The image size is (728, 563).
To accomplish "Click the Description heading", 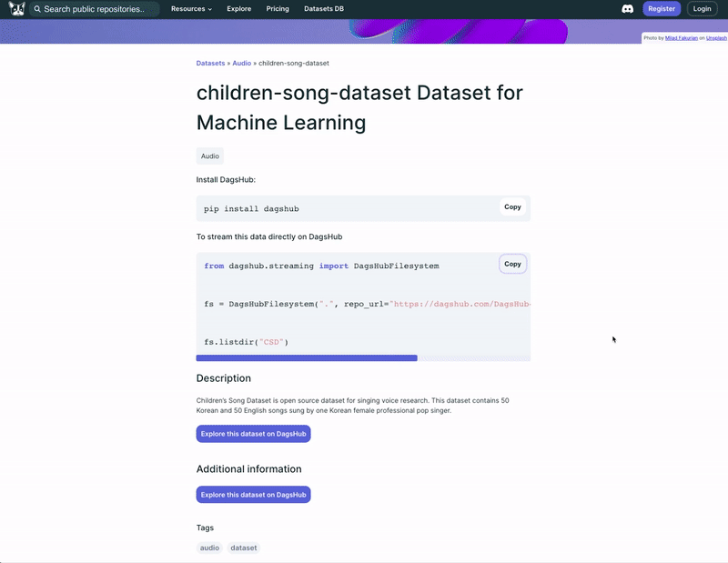I will tap(223, 378).
